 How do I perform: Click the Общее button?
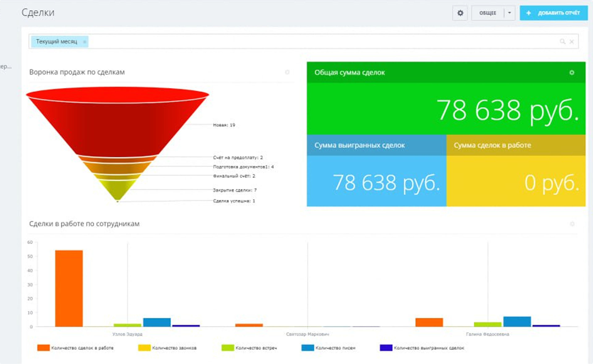[x=487, y=13]
